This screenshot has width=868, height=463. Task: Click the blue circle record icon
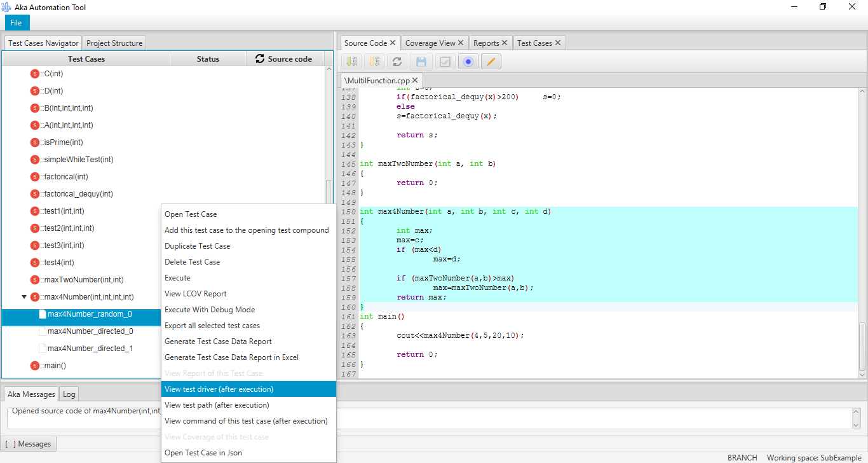point(468,62)
